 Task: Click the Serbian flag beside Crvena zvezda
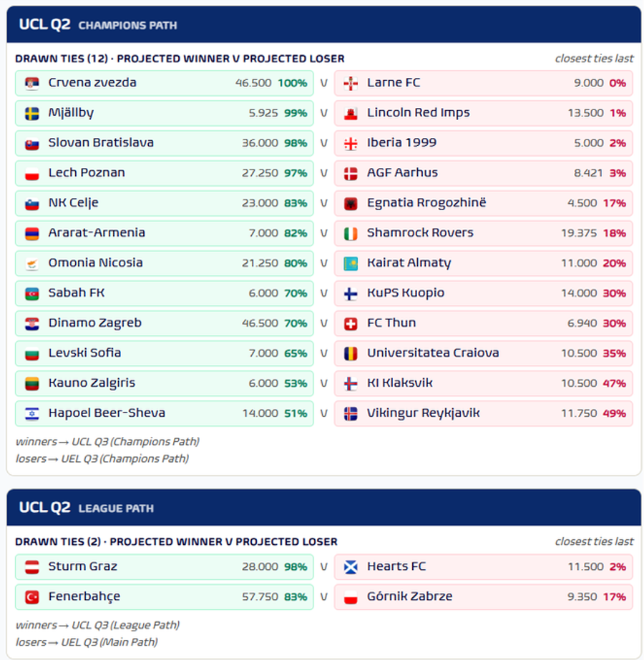click(32, 84)
